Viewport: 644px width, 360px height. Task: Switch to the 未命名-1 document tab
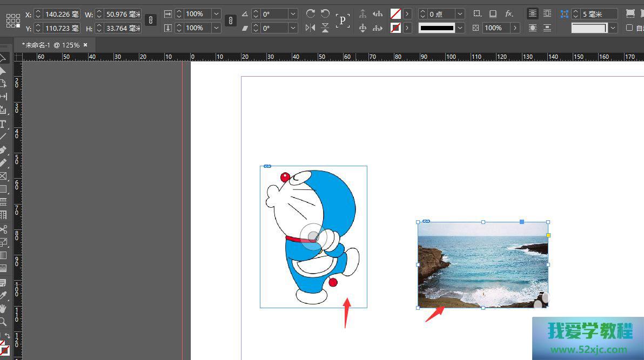coord(50,45)
